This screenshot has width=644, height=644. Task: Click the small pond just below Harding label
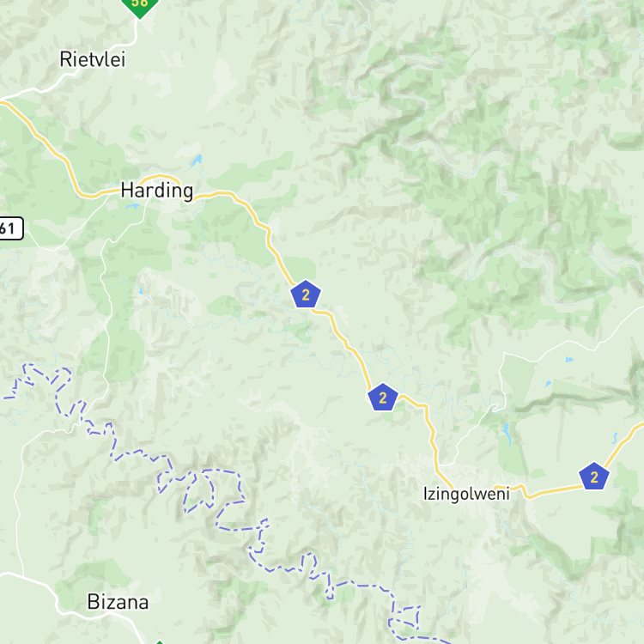[132, 207]
